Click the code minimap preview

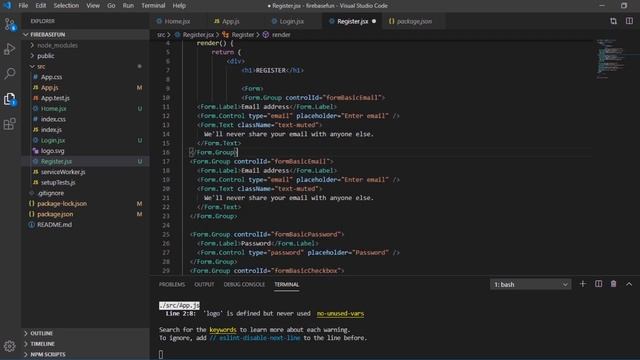click(x=610, y=58)
